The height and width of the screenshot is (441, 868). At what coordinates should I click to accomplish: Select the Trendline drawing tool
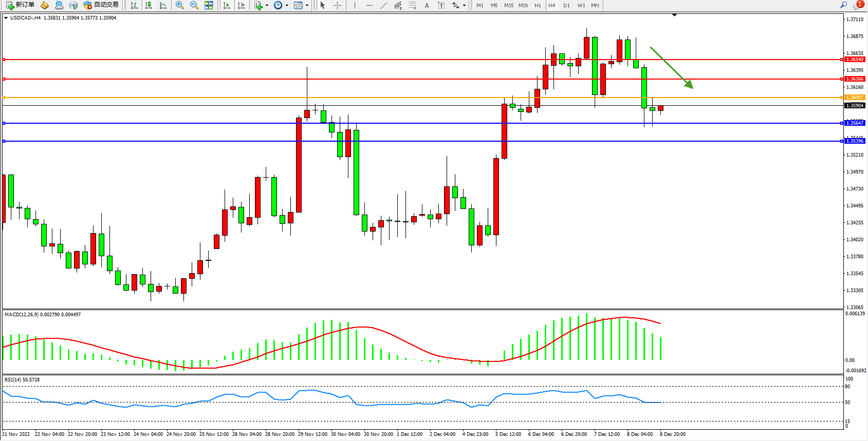click(x=383, y=5)
